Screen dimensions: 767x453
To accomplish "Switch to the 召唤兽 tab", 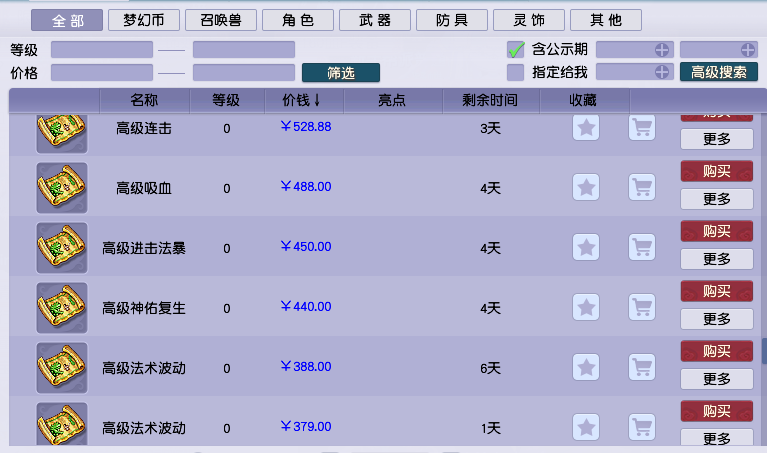I will tap(221, 20).
